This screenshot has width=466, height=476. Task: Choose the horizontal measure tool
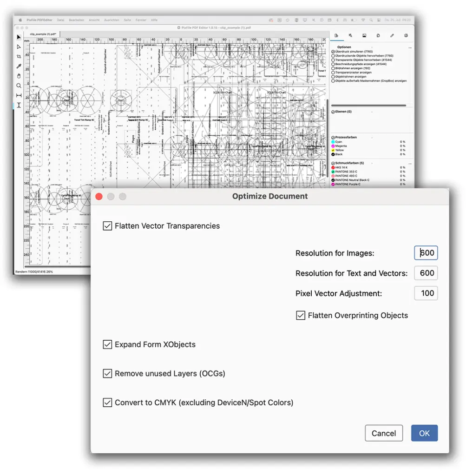tap(19, 95)
